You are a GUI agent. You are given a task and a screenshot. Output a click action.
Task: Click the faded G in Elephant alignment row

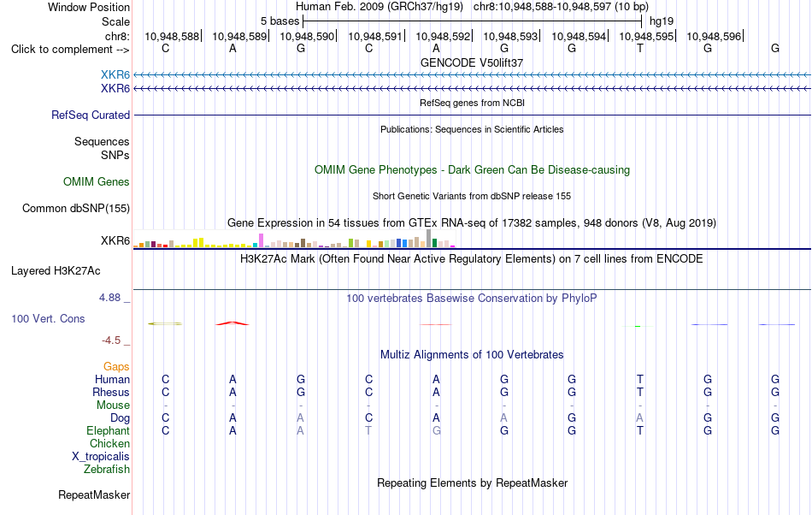click(437, 430)
